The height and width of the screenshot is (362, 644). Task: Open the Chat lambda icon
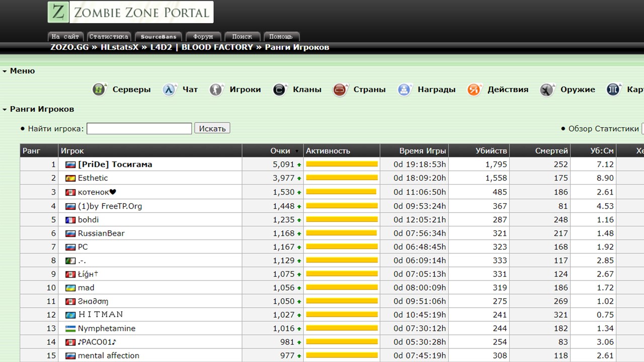coord(170,89)
